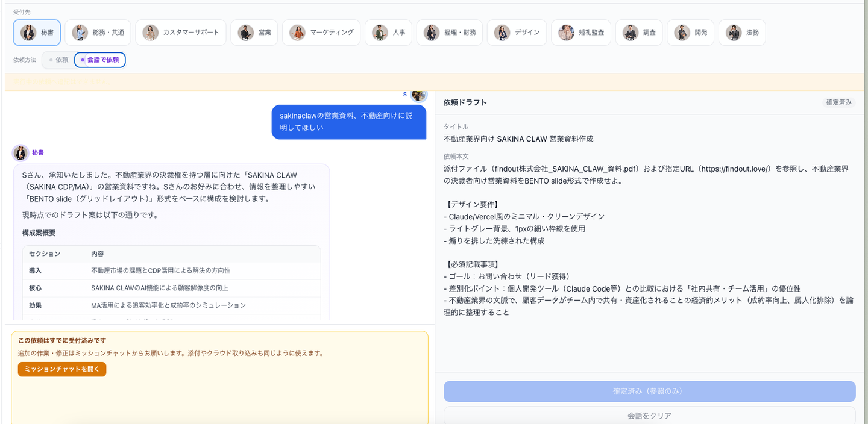
Task: Select the 秘書 department chip
Action: pos(37,33)
